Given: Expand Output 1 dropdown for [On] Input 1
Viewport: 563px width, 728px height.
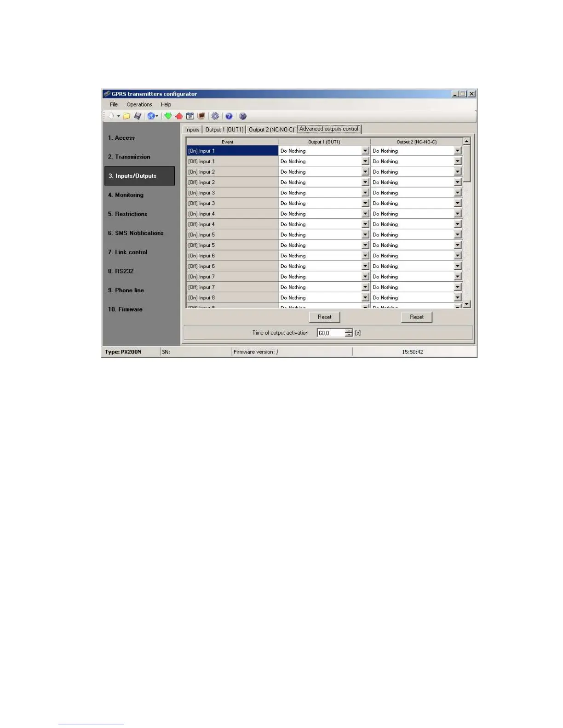Looking at the screenshot, I should click(x=365, y=151).
